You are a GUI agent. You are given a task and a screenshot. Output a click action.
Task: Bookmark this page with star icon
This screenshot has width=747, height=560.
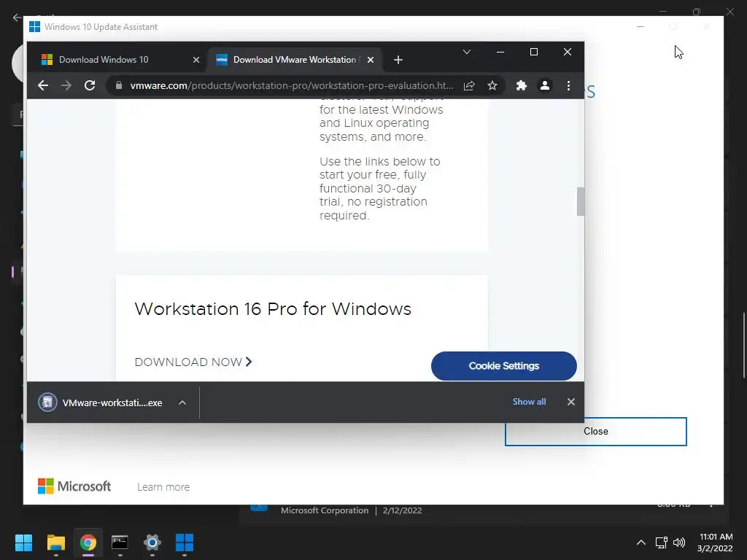click(492, 85)
